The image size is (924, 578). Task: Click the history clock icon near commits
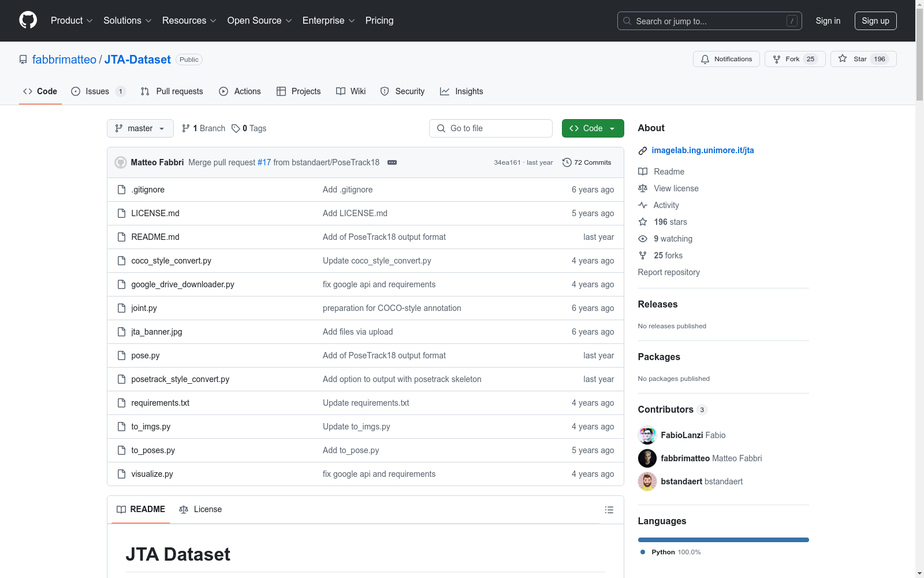[x=567, y=162]
